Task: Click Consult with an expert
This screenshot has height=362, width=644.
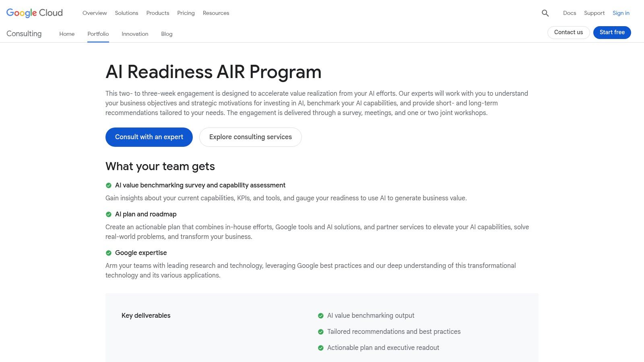Action: click(149, 137)
